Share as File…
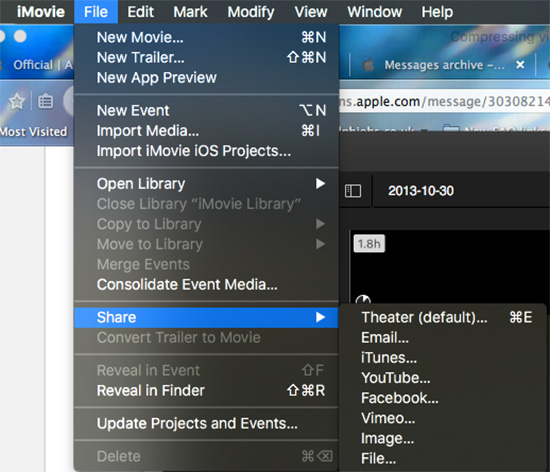The height and width of the screenshot is (472, 550). [x=443, y=459]
